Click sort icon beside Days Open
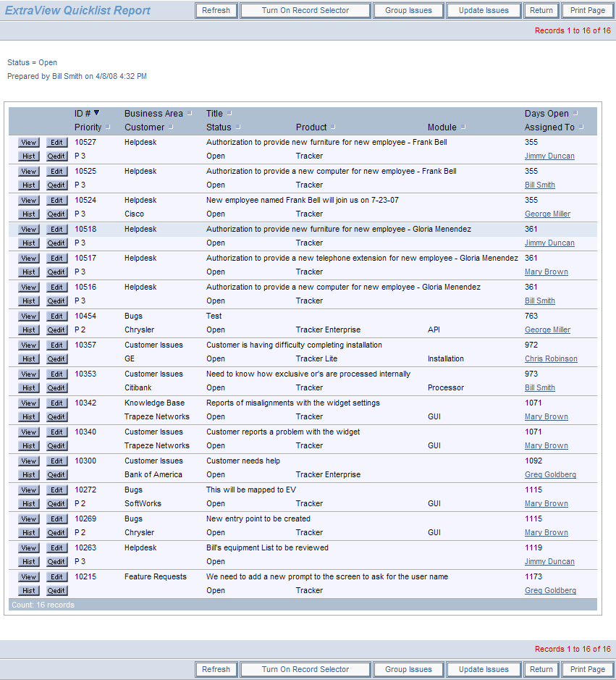616x680 pixels. 575,114
